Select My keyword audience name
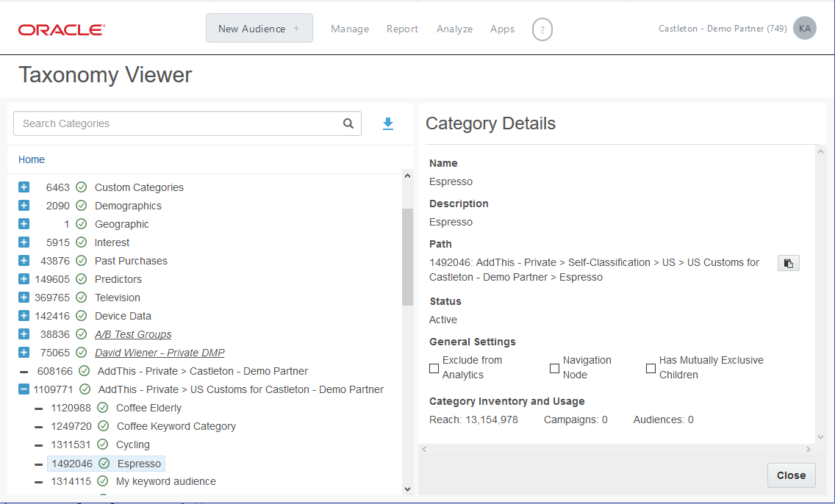 click(166, 481)
